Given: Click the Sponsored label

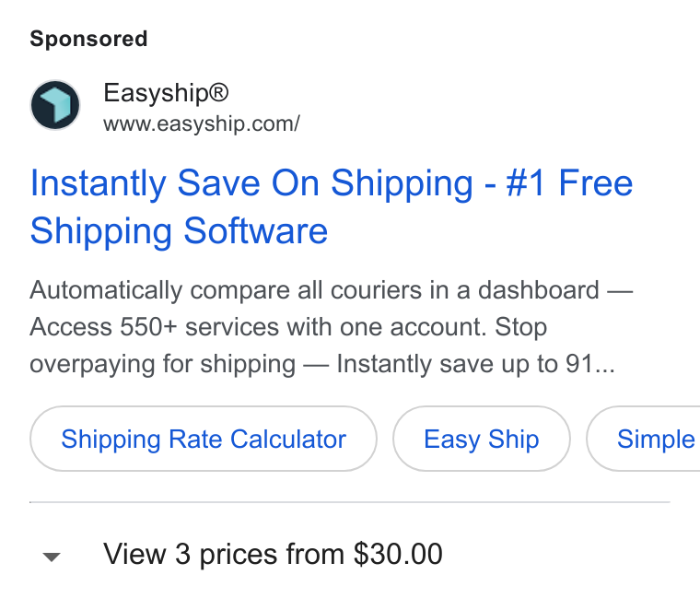Looking at the screenshot, I should click(x=88, y=39).
